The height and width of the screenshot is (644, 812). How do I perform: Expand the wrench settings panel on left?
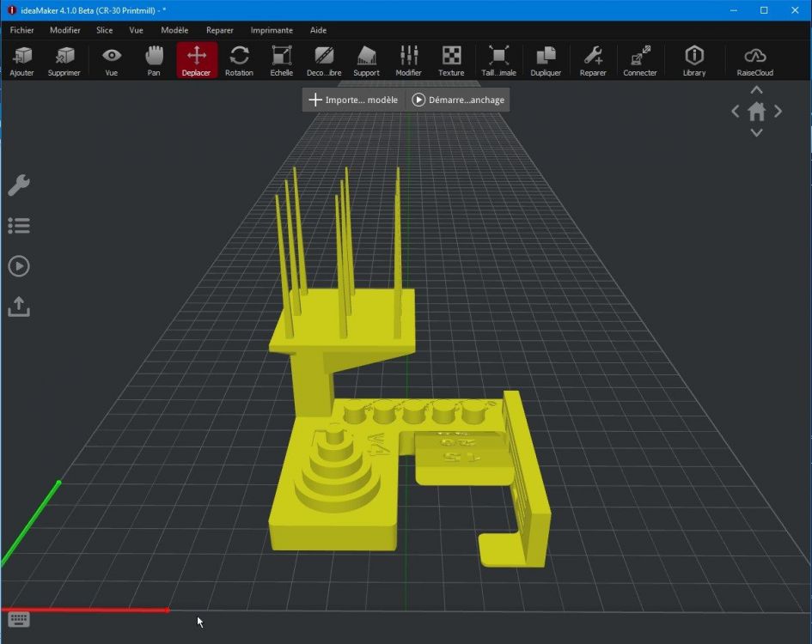point(19,185)
